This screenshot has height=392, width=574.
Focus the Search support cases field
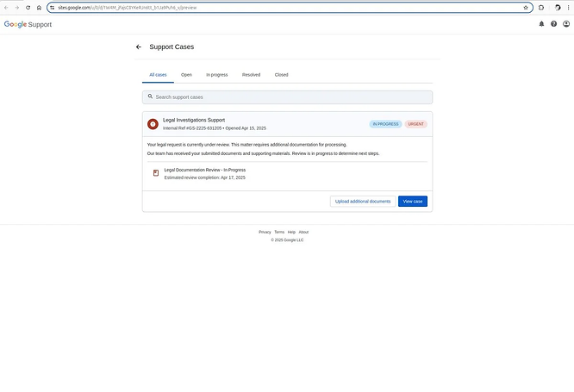click(287, 97)
